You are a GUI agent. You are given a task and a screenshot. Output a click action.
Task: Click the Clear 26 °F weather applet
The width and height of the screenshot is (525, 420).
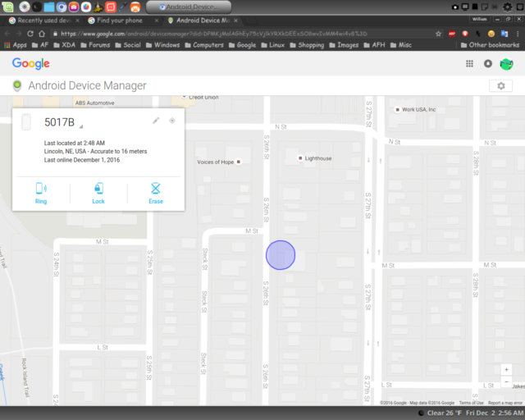tap(440, 413)
